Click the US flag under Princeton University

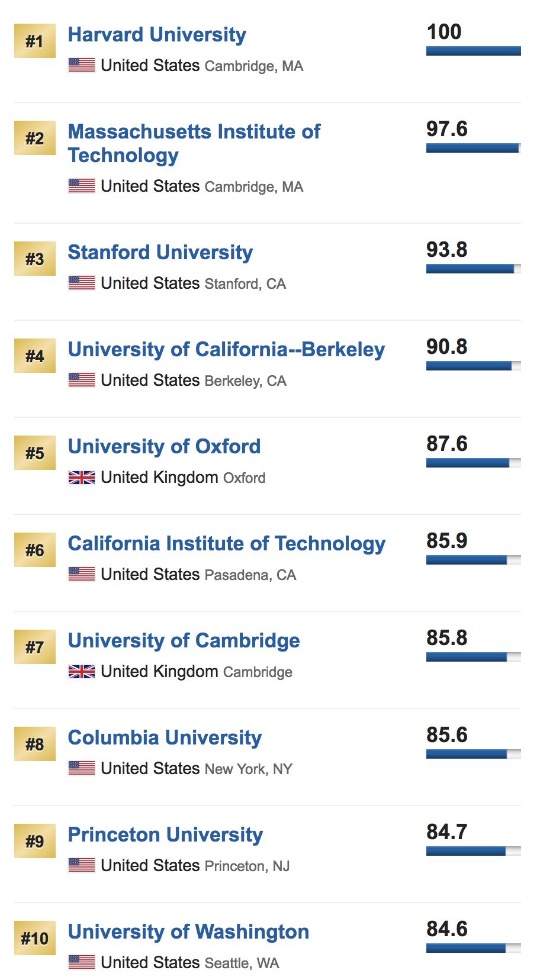click(x=82, y=865)
